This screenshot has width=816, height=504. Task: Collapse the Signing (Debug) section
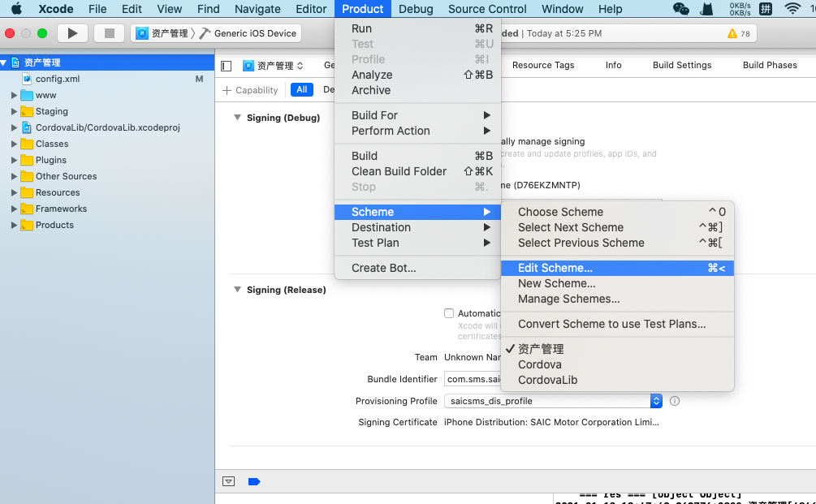237,118
